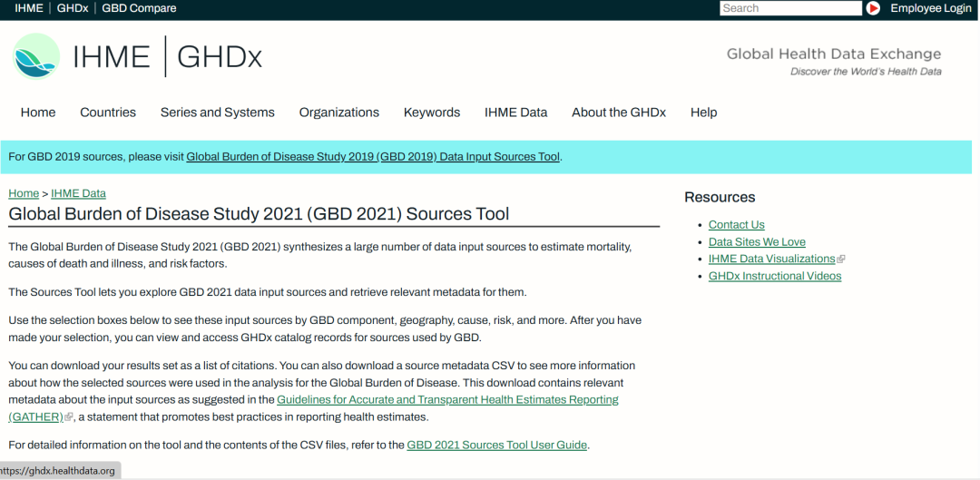Click the GBD 2021 Sources Tool page title
The height and width of the screenshot is (480, 980).
259,214
